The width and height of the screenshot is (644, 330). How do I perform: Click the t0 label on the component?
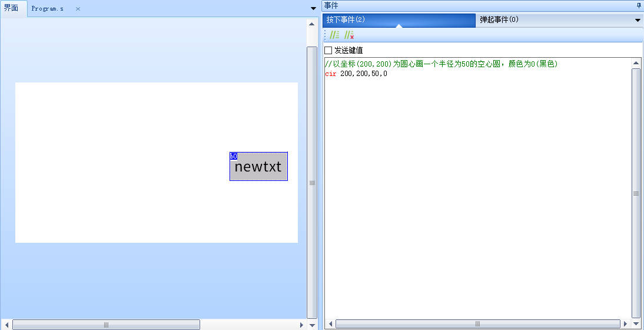coord(233,156)
